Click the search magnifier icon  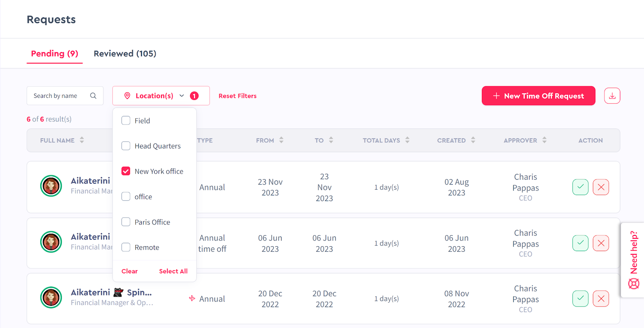click(93, 96)
